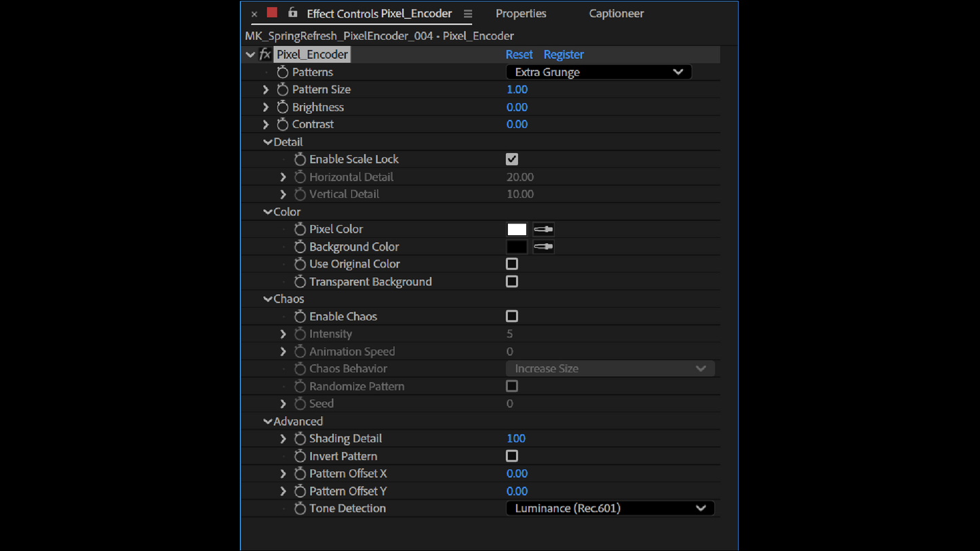
Task: Open the Patterns dropdown showing Extra Grunge
Action: pos(598,72)
